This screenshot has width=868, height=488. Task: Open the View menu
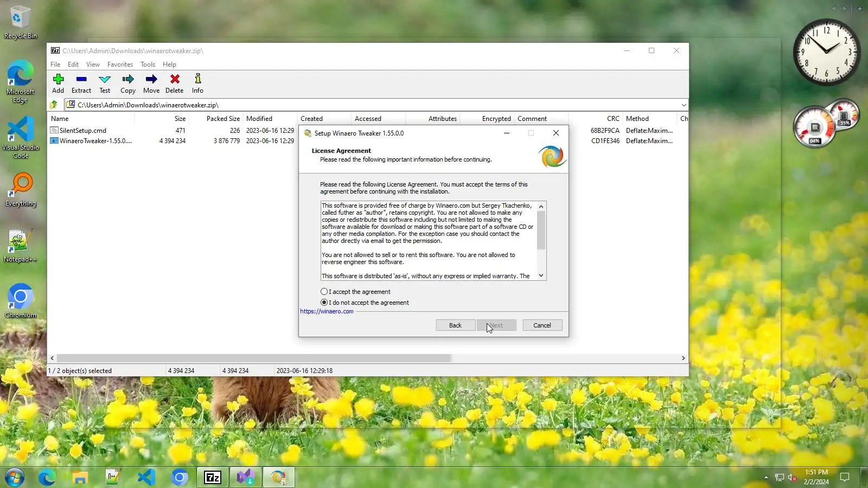click(93, 64)
